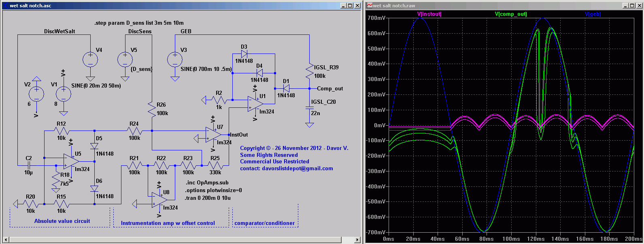Screen dimensions: 644x244
Task: Click the V3 voltage source symbol
Action: tap(175, 60)
